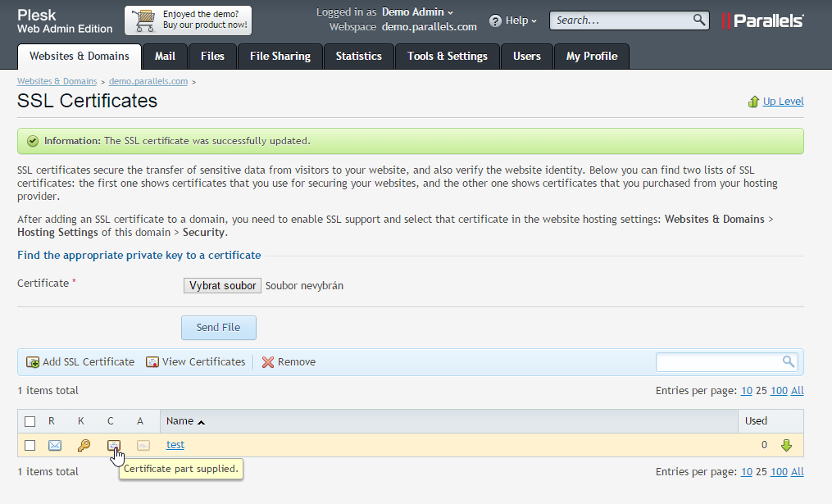
Task: Click the Add SSL Certificate button
Action: [80, 362]
